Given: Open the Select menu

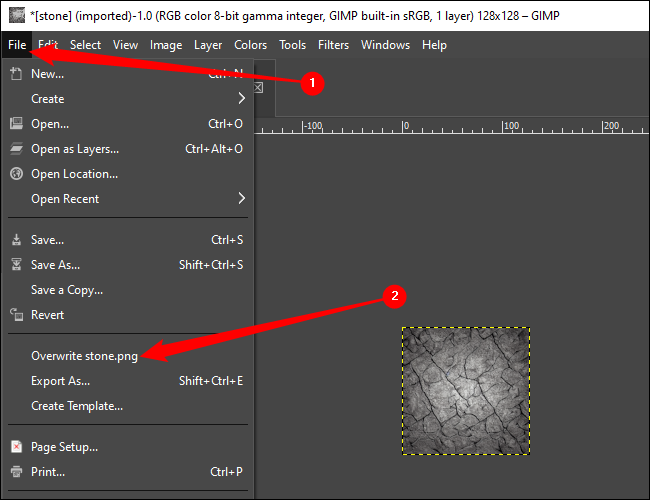Looking at the screenshot, I should 85,45.
